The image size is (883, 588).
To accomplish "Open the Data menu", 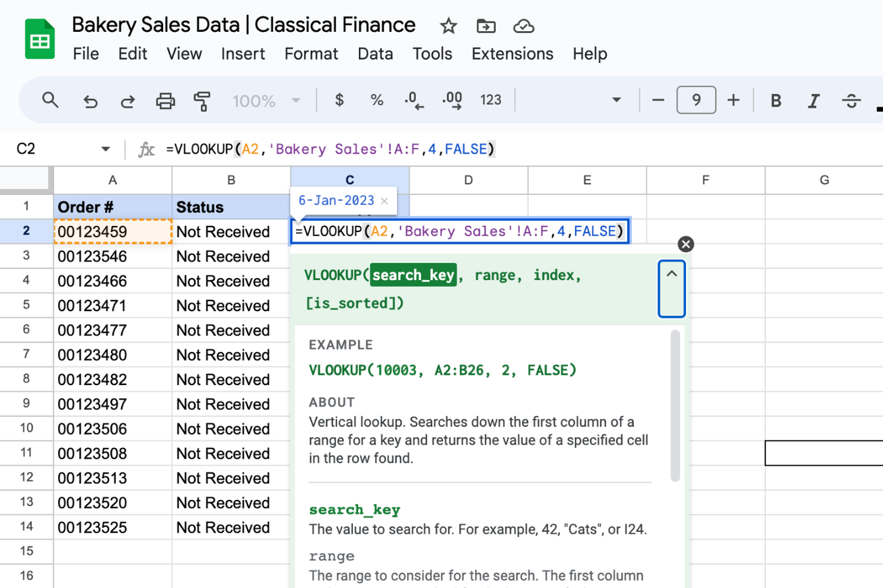I will (x=375, y=53).
